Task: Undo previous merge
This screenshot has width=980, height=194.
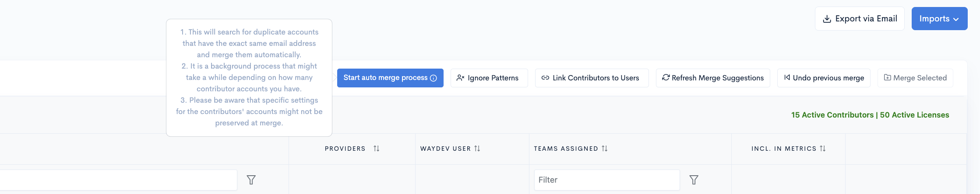Action: click(824, 78)
